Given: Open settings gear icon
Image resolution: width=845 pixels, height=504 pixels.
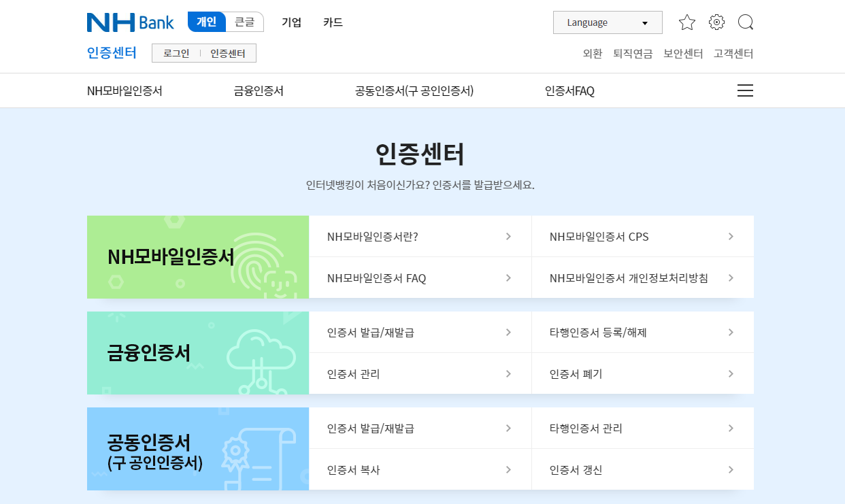Looking at the screenshot, I should click(716, 22).
